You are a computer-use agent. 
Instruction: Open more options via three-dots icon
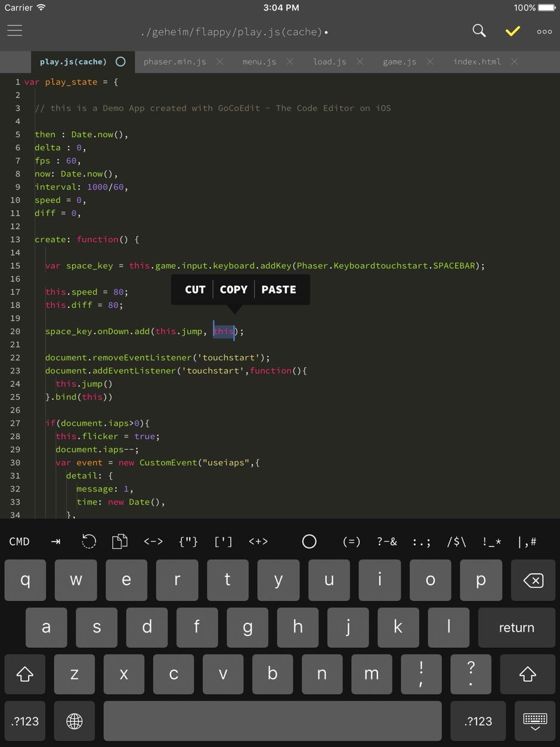(543, 31)
